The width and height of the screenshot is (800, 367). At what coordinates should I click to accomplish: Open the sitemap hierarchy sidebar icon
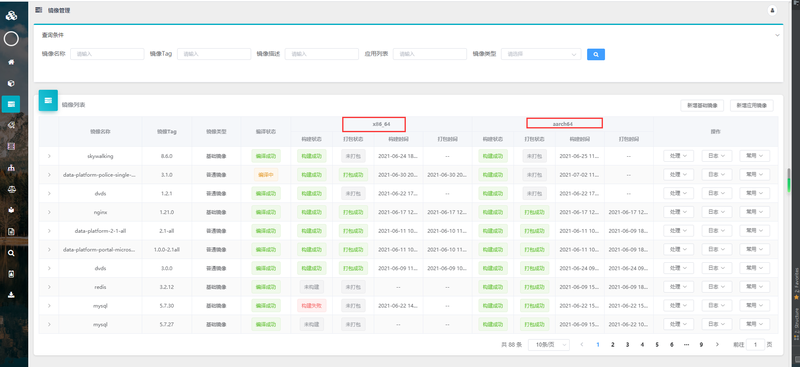click(x=11, y=167)
